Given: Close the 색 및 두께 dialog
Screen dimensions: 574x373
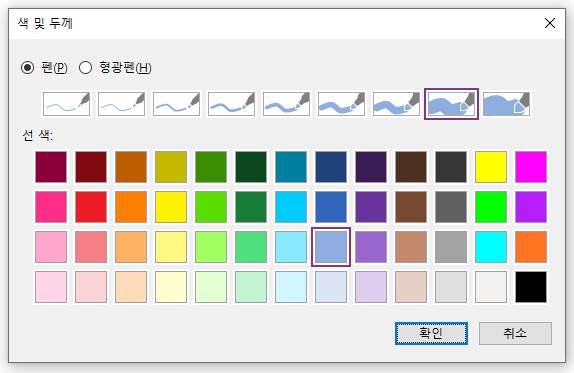Looking at the screenshot, I should (x=550, y=23).
